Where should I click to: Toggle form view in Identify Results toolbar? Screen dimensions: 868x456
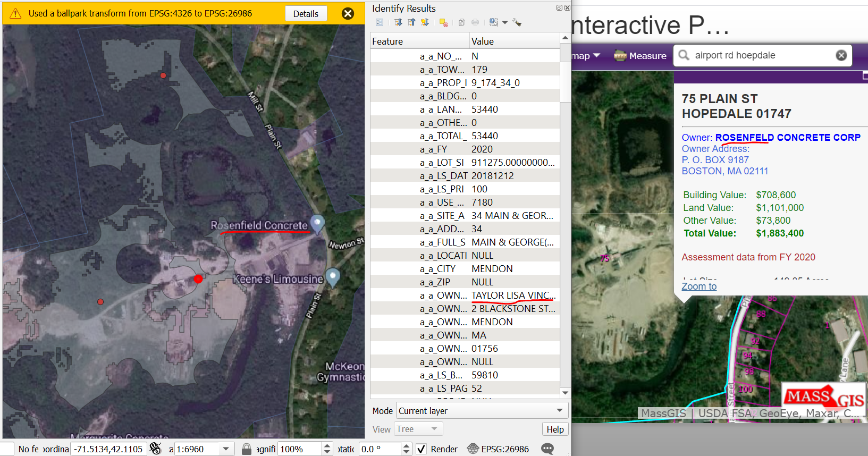click(380, 22)
